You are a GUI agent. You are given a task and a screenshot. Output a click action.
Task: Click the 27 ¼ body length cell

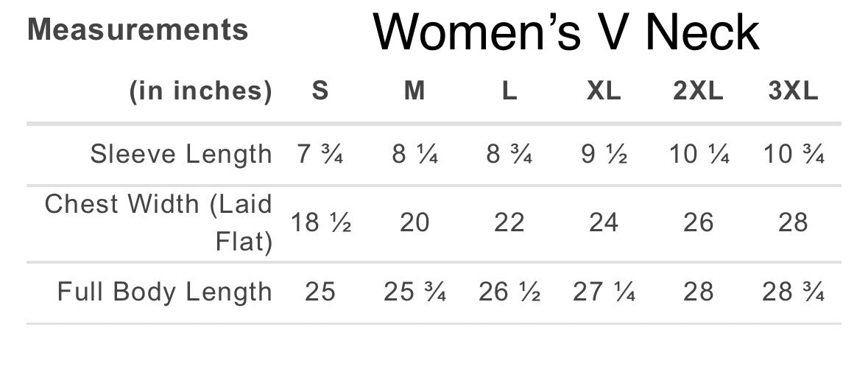pyautogui.click(x=604, y=292)
